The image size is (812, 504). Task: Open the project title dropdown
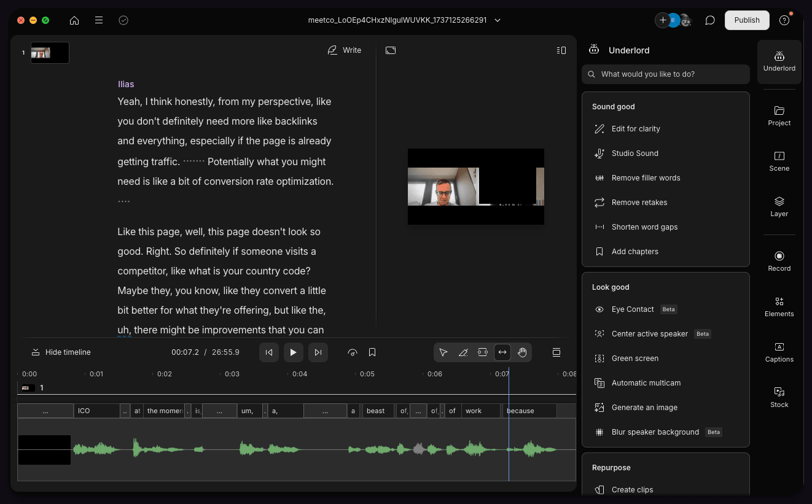coord(498,20)
